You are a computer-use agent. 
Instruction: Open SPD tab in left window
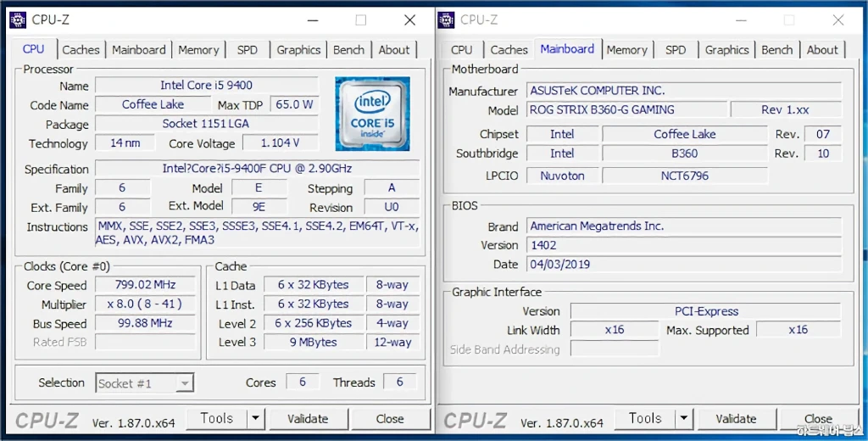coord(248,50)
